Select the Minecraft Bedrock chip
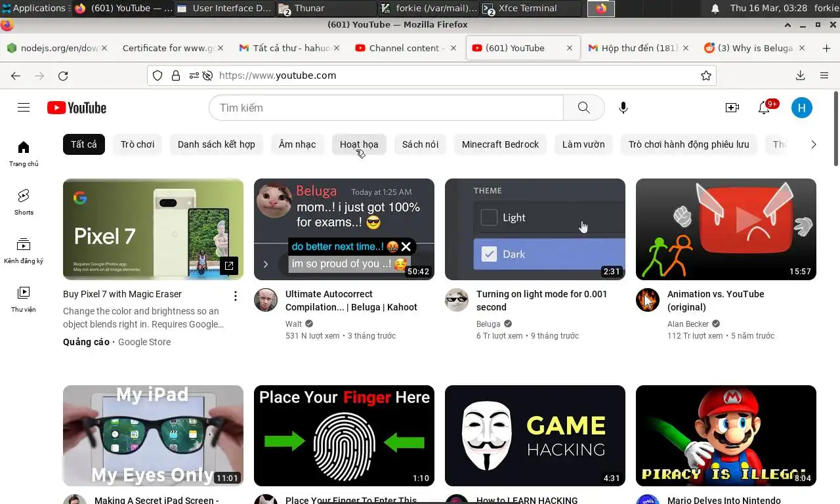840x504 pixels. pos(500,144)
